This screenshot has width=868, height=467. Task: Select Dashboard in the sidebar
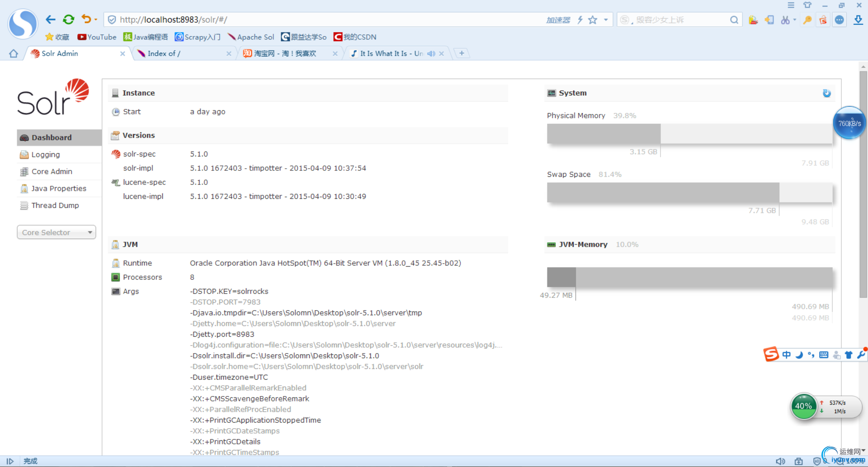tap(59, 137)
